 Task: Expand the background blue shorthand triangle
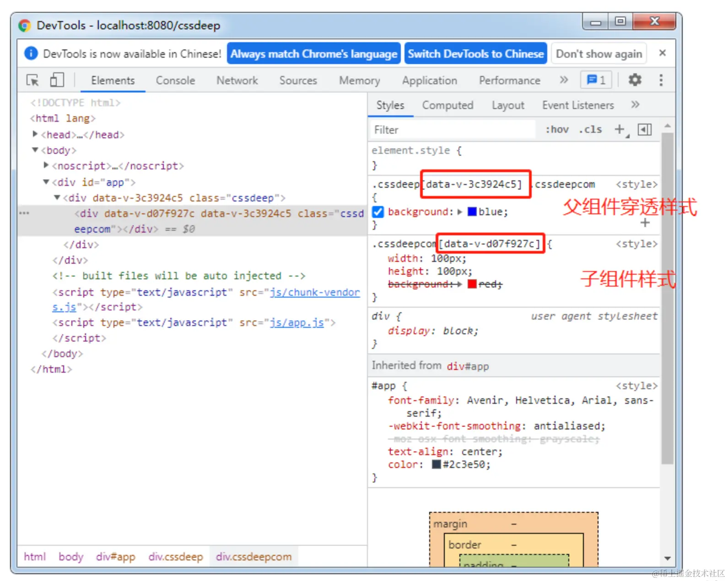460,212
